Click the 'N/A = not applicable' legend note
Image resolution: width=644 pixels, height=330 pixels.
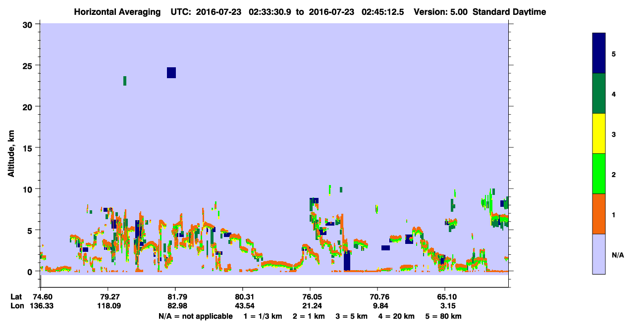point(195,316)
